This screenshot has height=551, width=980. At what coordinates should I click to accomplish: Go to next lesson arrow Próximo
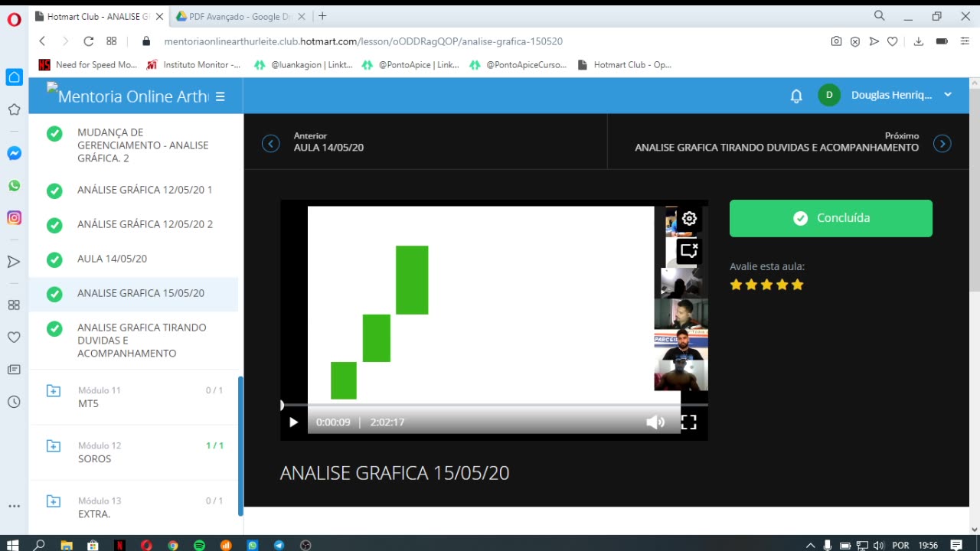pos(942,143)
